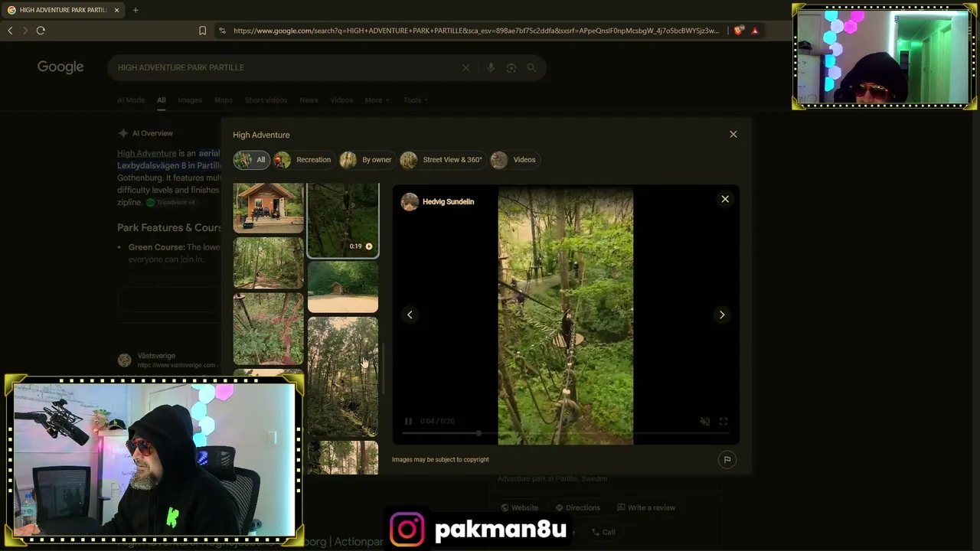Click the Google logo
This screenshot has height=551, width=980.
[60, 67]
